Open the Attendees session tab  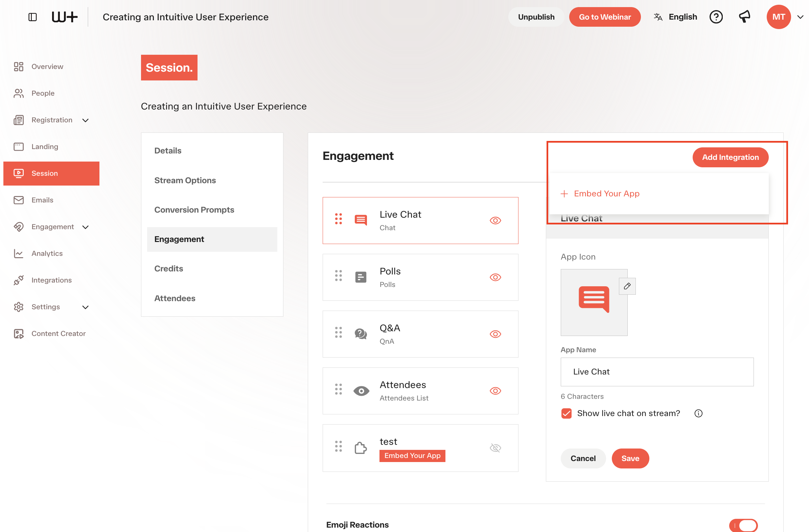click(x=212, y=298)
